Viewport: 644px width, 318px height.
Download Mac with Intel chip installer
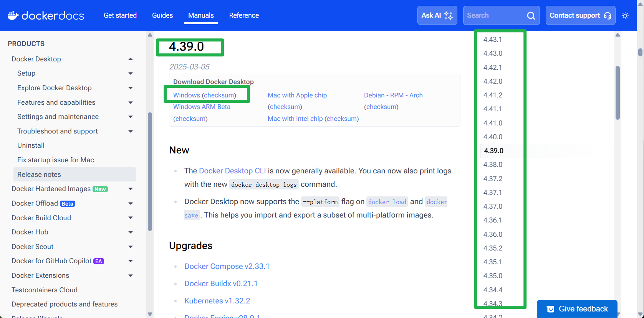click(x=295, y=119)
